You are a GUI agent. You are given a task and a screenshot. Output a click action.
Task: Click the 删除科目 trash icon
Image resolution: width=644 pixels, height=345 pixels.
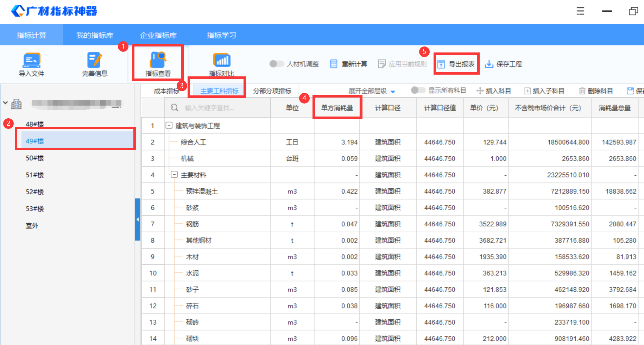(x=582, y=91)
